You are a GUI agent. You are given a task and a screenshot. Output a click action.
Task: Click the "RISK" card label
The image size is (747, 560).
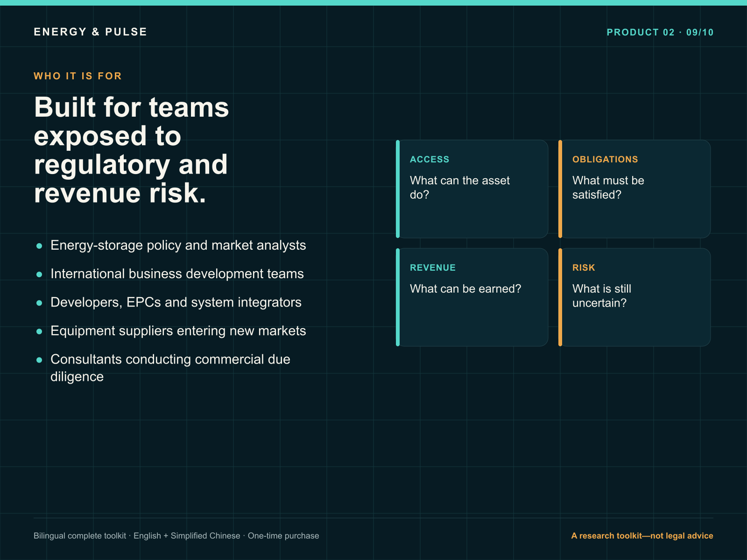click(x=584, y=267)
